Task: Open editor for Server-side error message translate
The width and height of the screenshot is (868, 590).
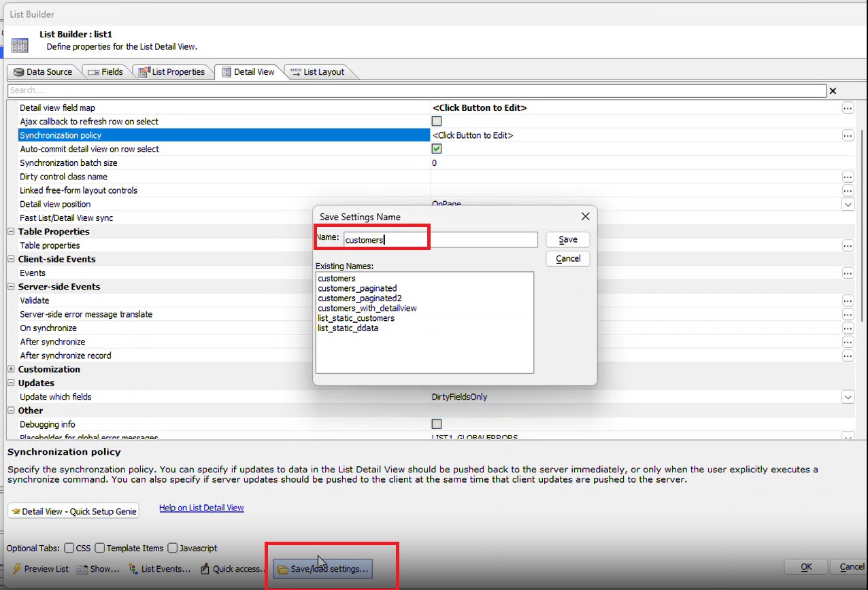Action: click(848, 314)
